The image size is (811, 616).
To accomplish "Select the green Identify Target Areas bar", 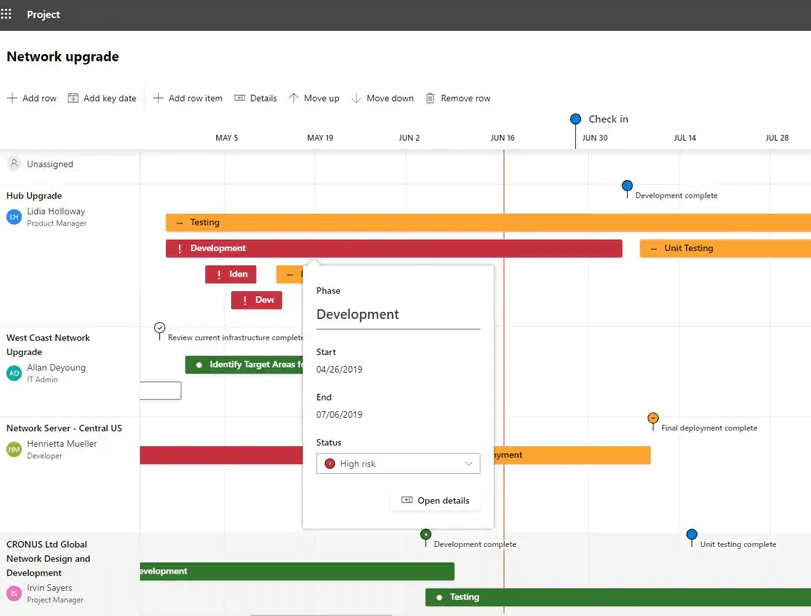I will pyautogui.click(x=244, y=365).
